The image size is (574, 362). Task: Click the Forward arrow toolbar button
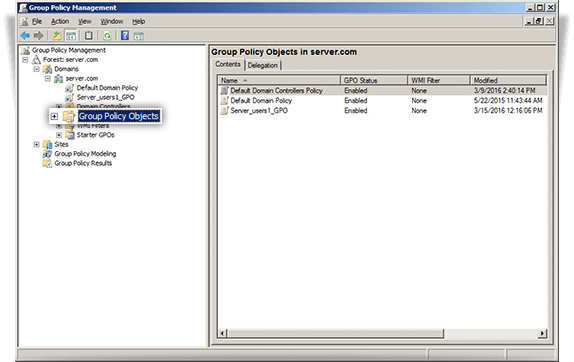point(38,36)
